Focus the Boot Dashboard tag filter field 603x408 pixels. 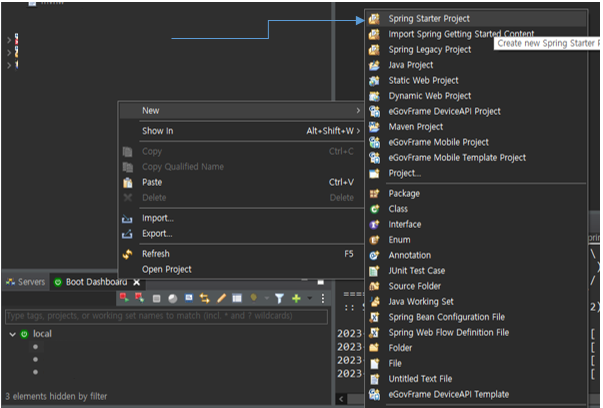click(x=167, y=316)
